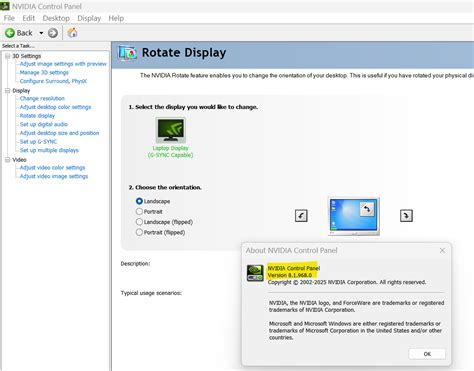This screenshot has width=474, height=371.
Task: Select the Portrait orientation radio button
Action: coord(139,211)
